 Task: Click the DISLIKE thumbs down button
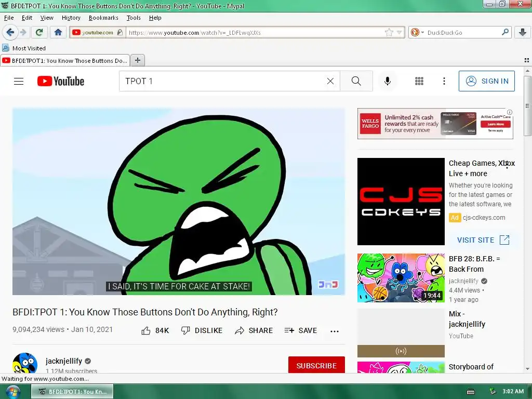click(202, 330)
